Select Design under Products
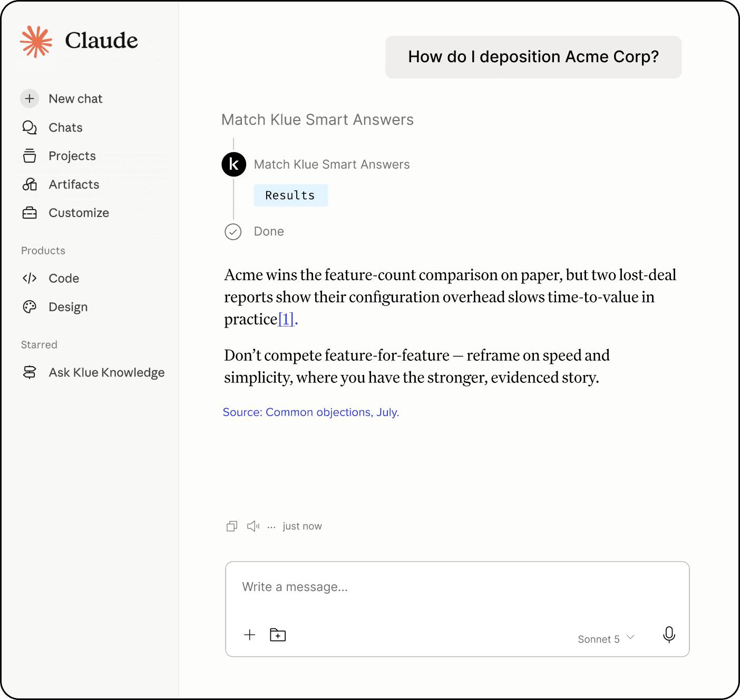 (68, 307)
